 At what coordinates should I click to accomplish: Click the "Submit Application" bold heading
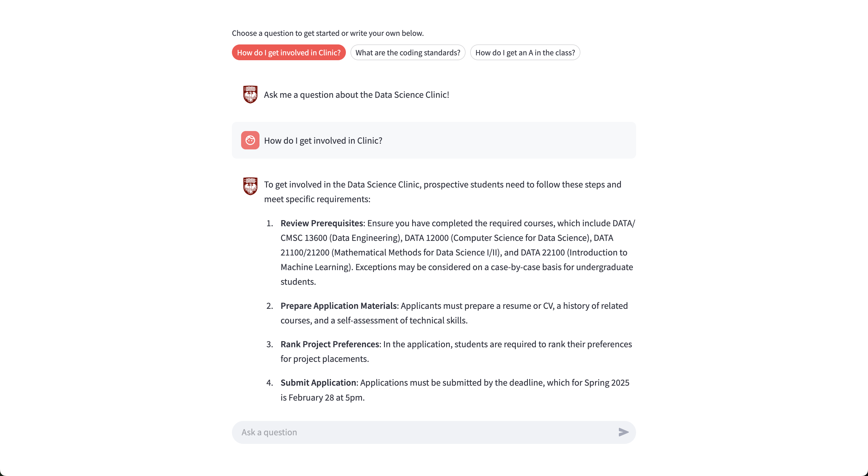318,383
